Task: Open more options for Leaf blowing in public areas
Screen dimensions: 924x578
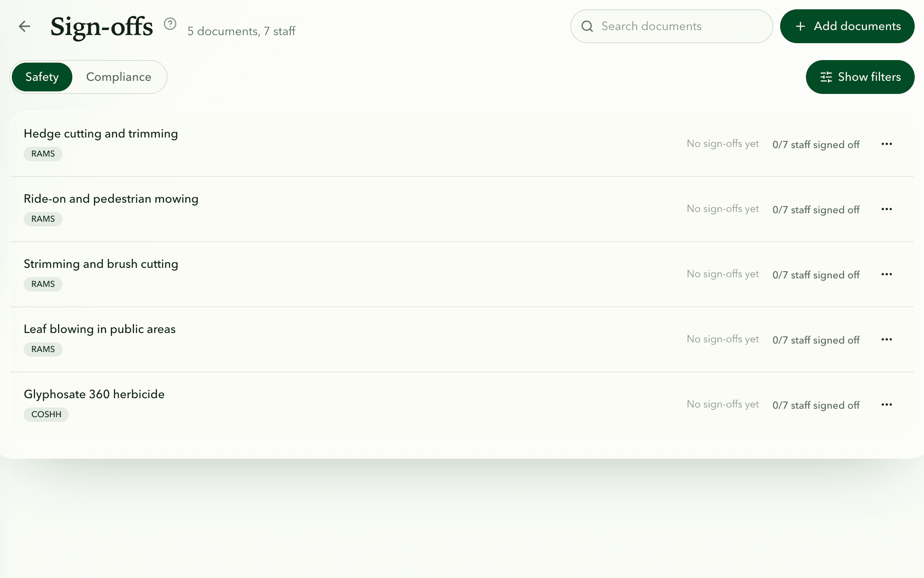Action: tap(887, 339)
